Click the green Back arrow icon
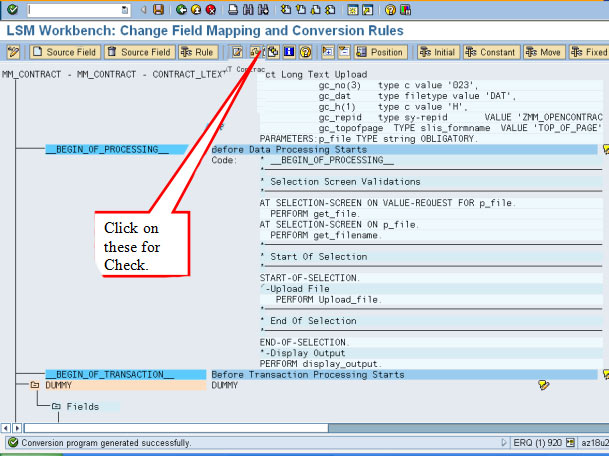Viewport: 609px width, 456px height. (x=181, y=9)
